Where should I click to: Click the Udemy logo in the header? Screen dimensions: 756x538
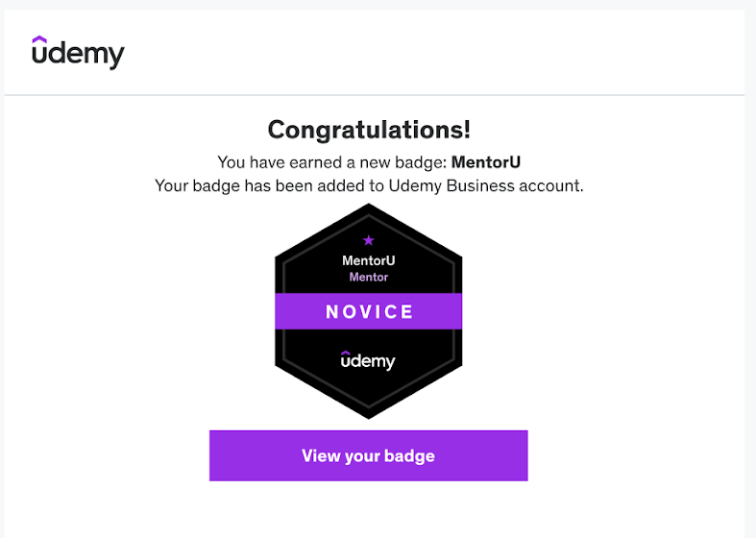pyautogui.click(x=78, y=54)
